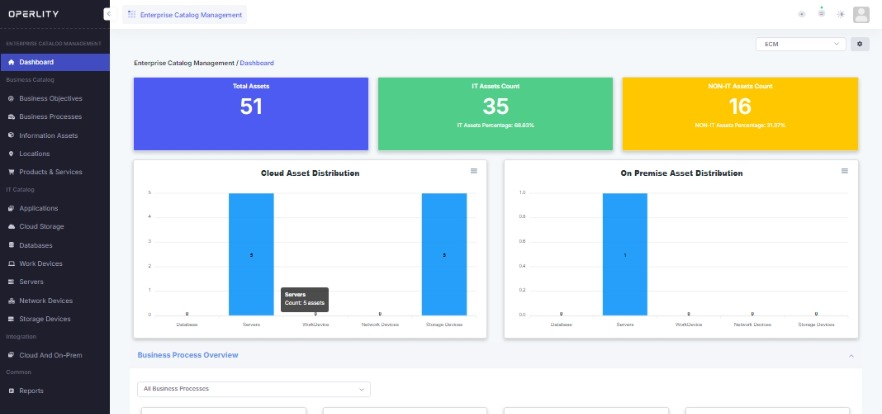Open Enterprise Catalog Management module tab
Screen dimensions: 882x414
(x=184, y=14)
